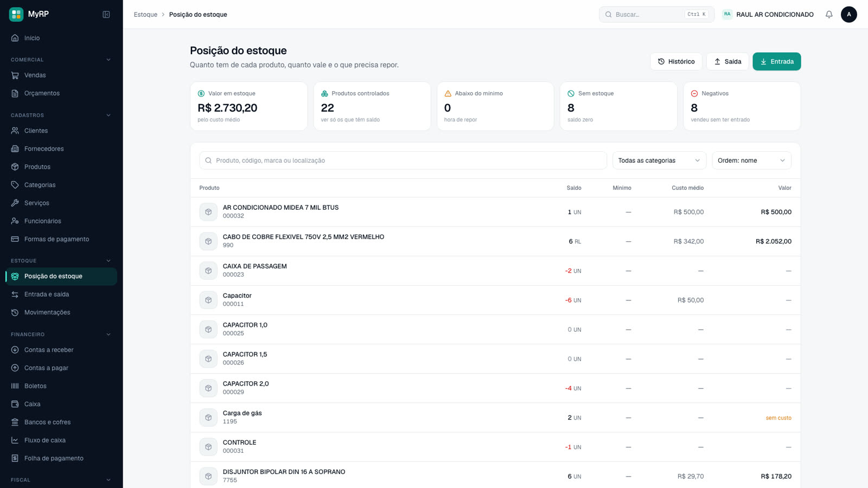Click the Bancos e cofres bank icon
This screenshot has width=868, height=488.
(15, 422)
